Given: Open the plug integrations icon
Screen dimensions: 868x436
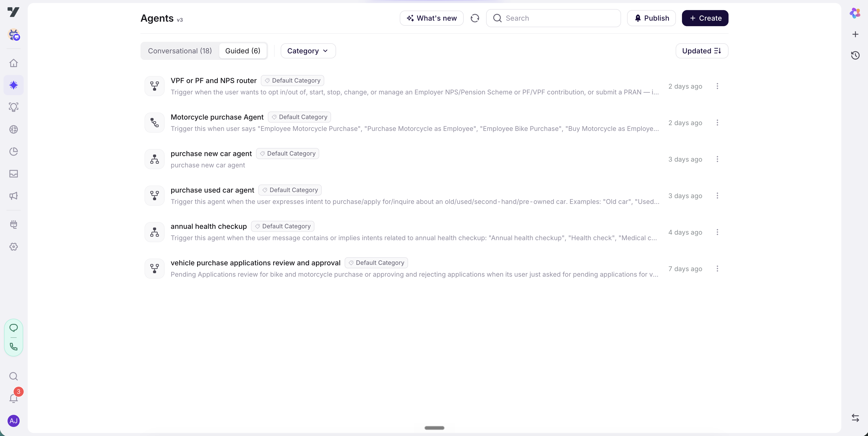Looking at the screenshot, I should click(14, 224).
